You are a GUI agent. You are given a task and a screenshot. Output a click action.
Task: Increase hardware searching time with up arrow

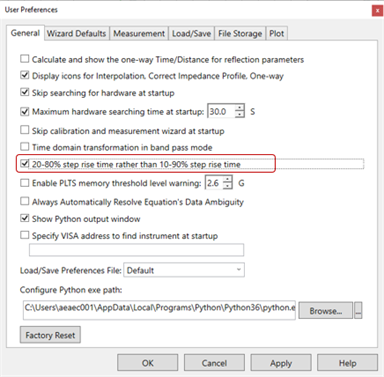coord(240,108)
